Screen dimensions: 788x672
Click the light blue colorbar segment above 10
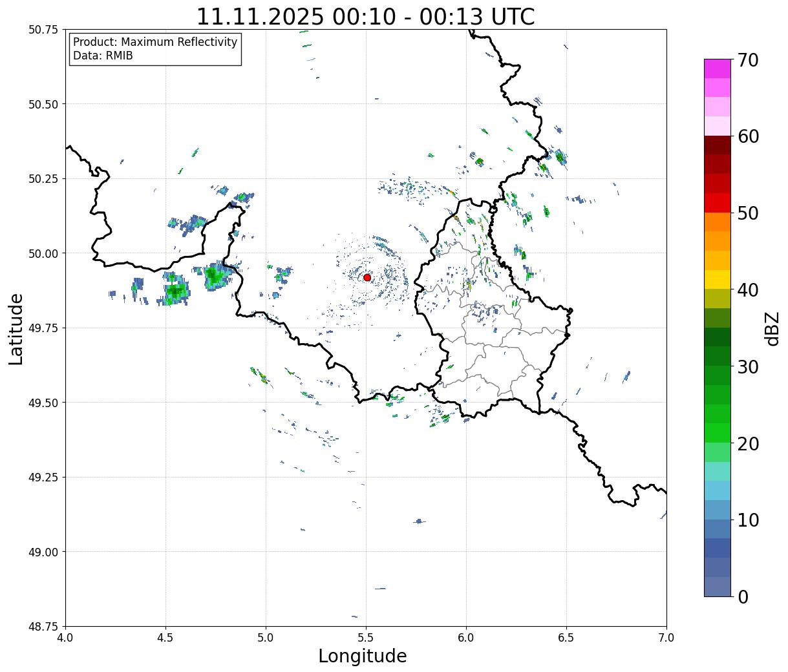pyautogui.click(x=718, y=510)
